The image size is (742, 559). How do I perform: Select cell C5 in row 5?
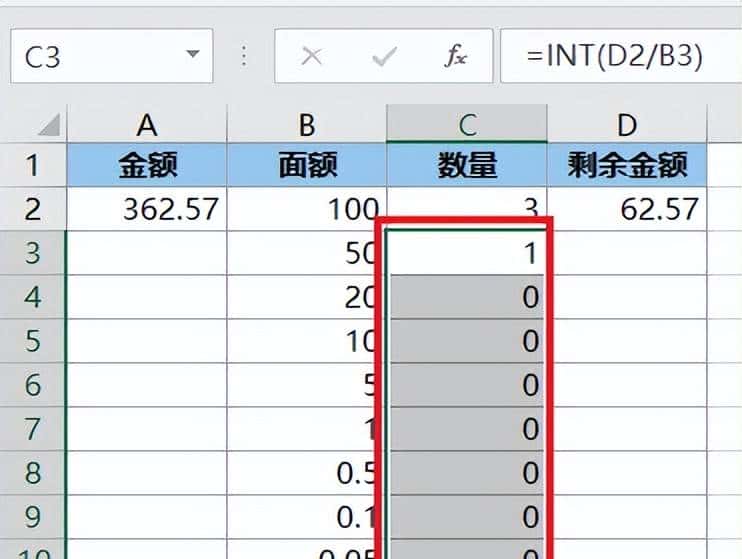click(467, 341)
